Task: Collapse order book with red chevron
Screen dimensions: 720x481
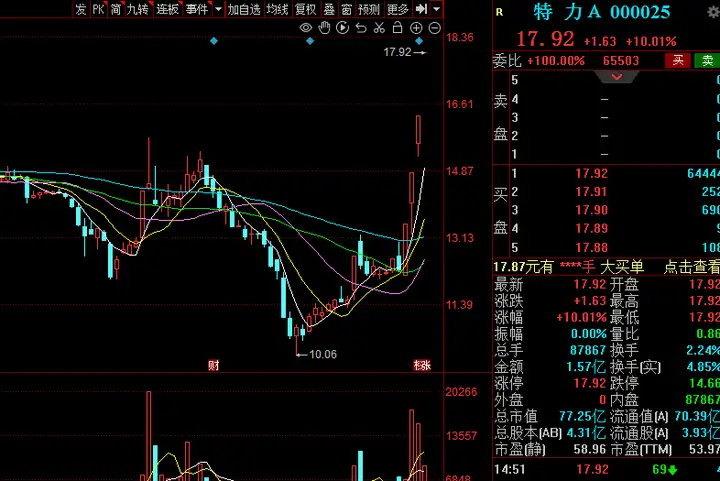Action: (x=617, y=77)
